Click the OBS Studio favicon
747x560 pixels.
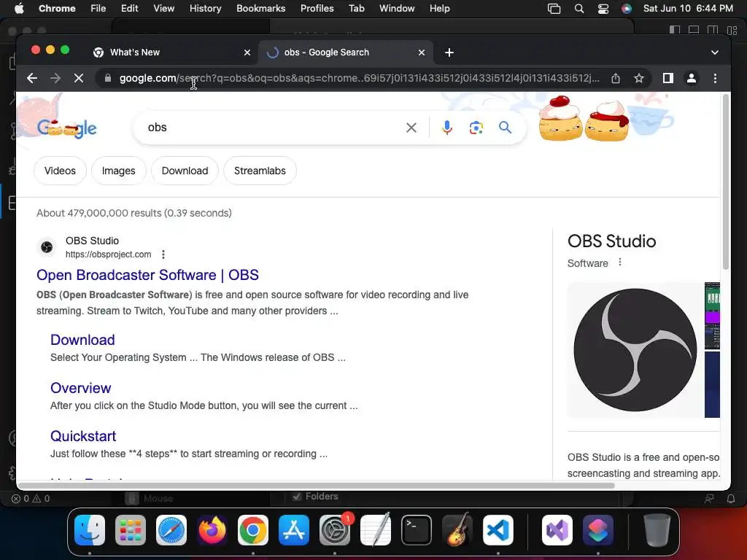[47, 246]
